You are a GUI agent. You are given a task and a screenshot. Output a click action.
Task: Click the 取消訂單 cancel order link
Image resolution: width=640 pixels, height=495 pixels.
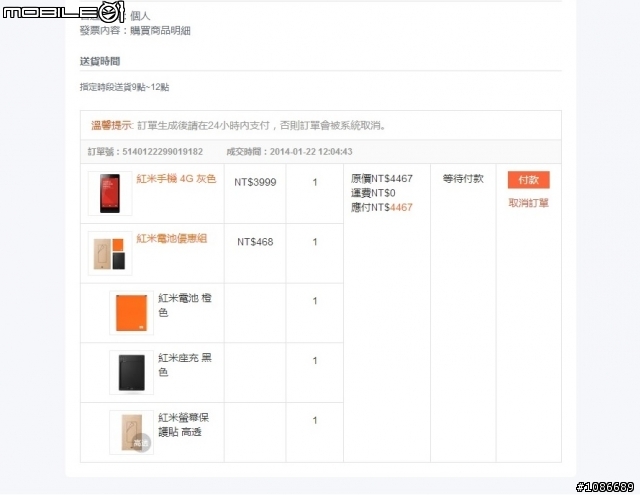[x=529, y=203]
